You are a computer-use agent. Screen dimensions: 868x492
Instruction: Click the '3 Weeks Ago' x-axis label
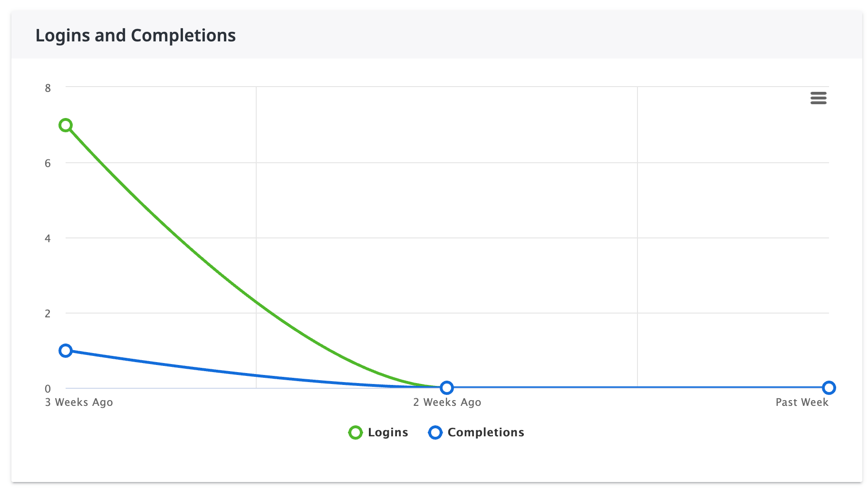click(x=79, y=403)
